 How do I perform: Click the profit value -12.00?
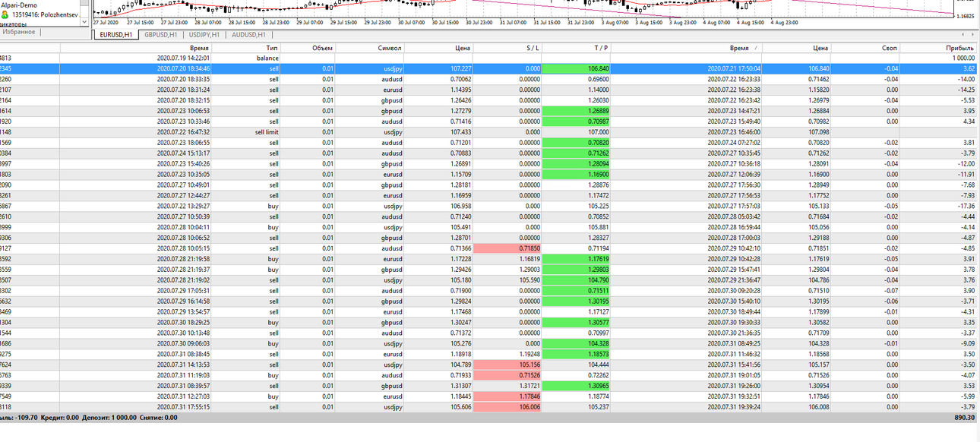(x=965, y=163)
